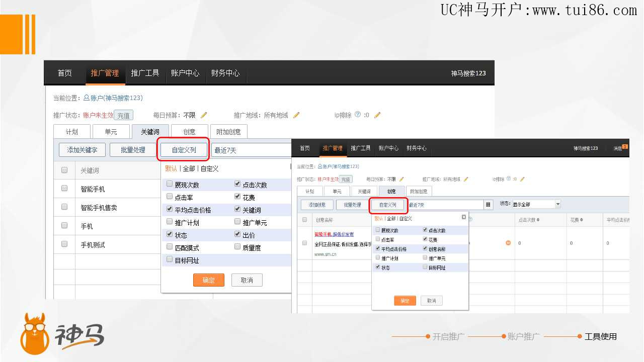The image size is (644, 362).
Task: Select the 智能手机 keyword row checkbox
Action: [x=64, y=189]
